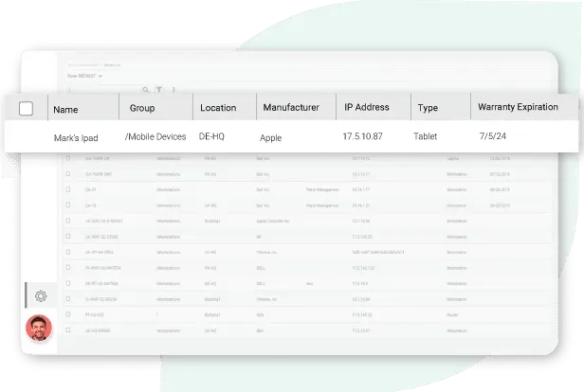Viewport: 584px width, 392px height.
Task: Open settings via the gear icon
Action: (x=41, y=296)
